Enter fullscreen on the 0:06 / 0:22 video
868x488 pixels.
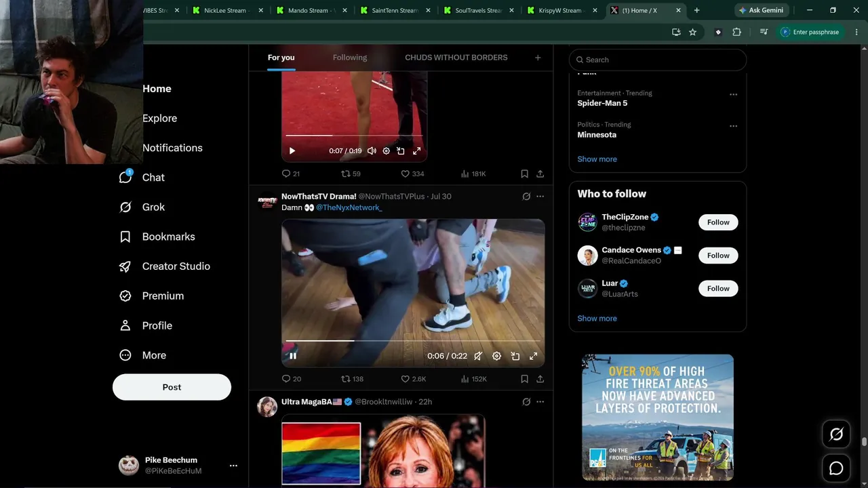tap(533, 356)
